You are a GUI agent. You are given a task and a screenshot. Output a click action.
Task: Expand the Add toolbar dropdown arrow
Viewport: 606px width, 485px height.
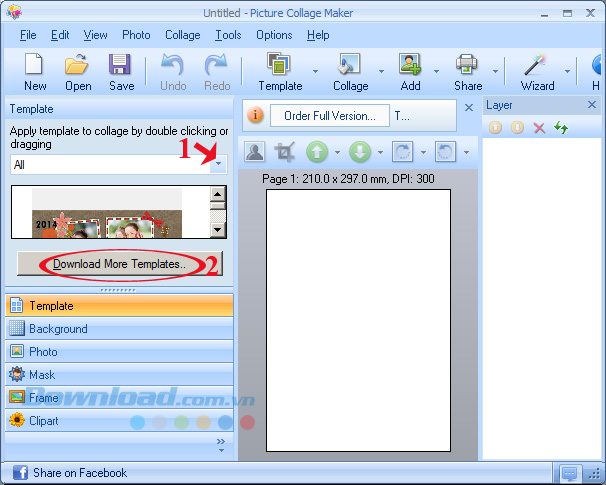[437, 72]
